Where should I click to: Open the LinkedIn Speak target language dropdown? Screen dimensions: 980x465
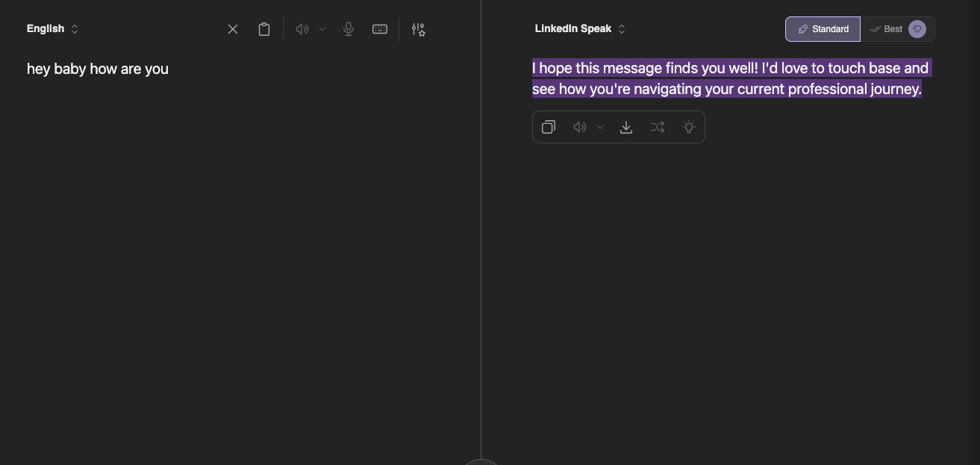pos(580,28)
